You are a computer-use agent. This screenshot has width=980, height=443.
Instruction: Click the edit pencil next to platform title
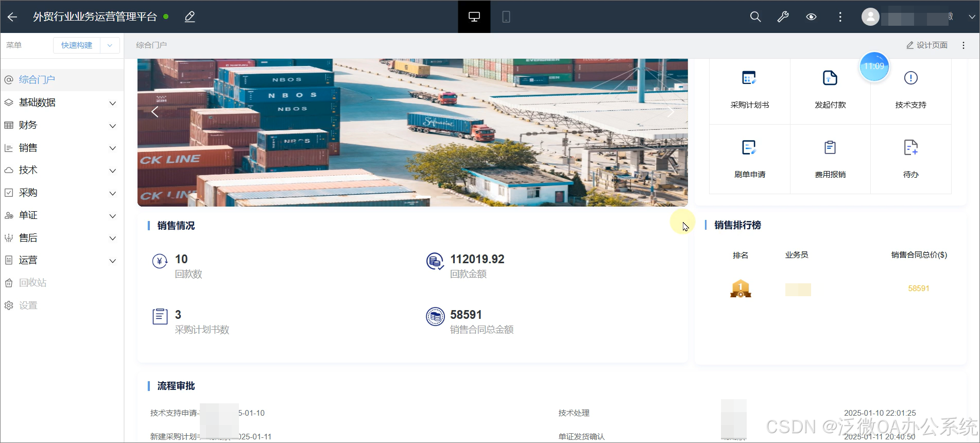coord(190,17)
